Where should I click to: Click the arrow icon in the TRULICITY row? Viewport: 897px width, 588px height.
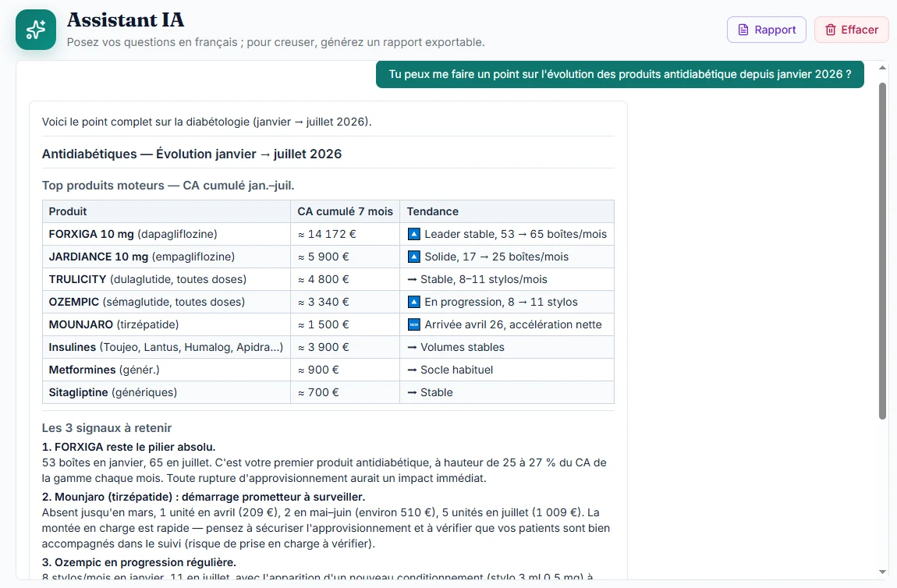click(x=412, y=279)
